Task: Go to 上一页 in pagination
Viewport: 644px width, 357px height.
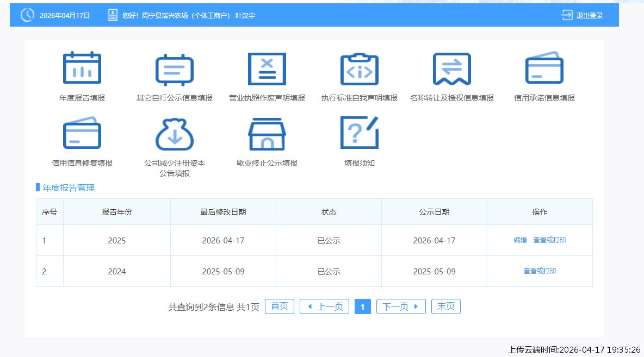Action: tap(324, 306)
